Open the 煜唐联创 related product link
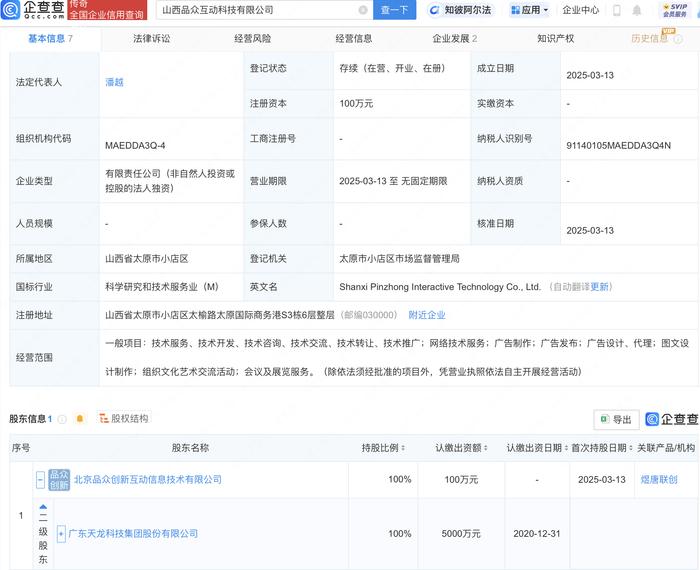The image size is (700, 570). tap(659, 480)
